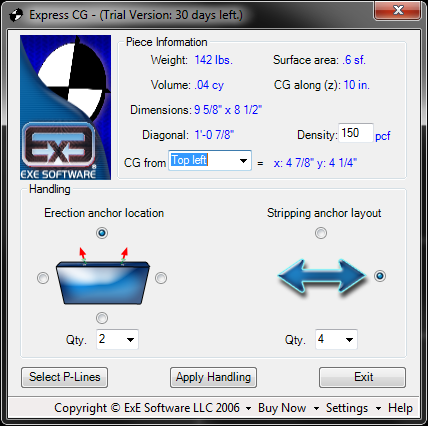429x427 pixels.
Task: Click the volume value .04 cy
Action: coord(209,85)
